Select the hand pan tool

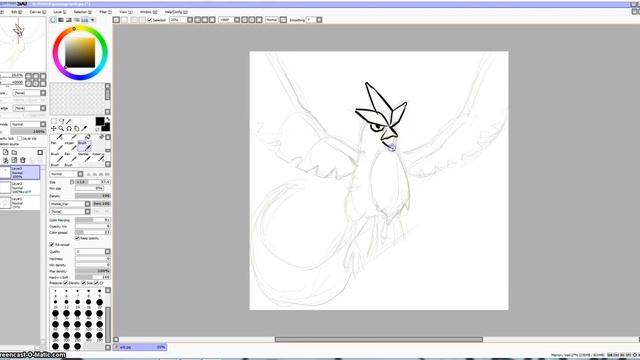coord(77,129)
